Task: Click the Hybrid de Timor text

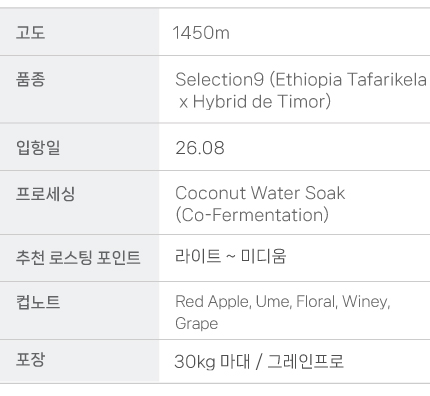Action: 260,102
